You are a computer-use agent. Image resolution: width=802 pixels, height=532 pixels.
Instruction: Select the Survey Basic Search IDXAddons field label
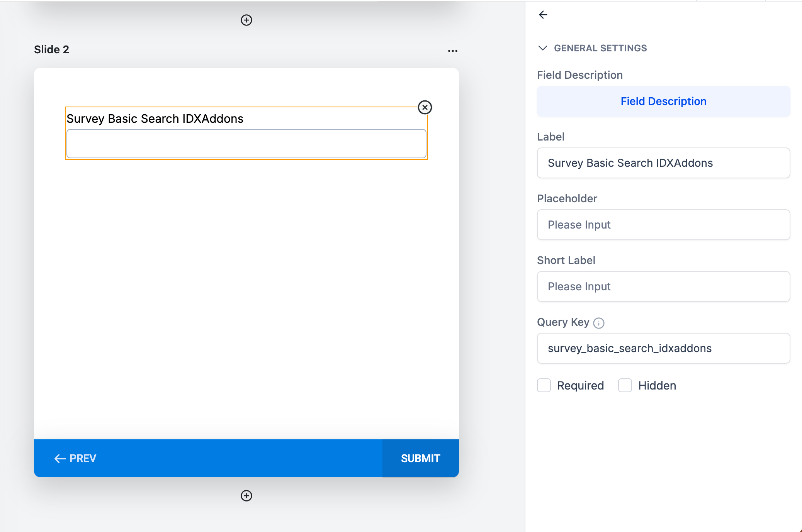coord(155,119)
